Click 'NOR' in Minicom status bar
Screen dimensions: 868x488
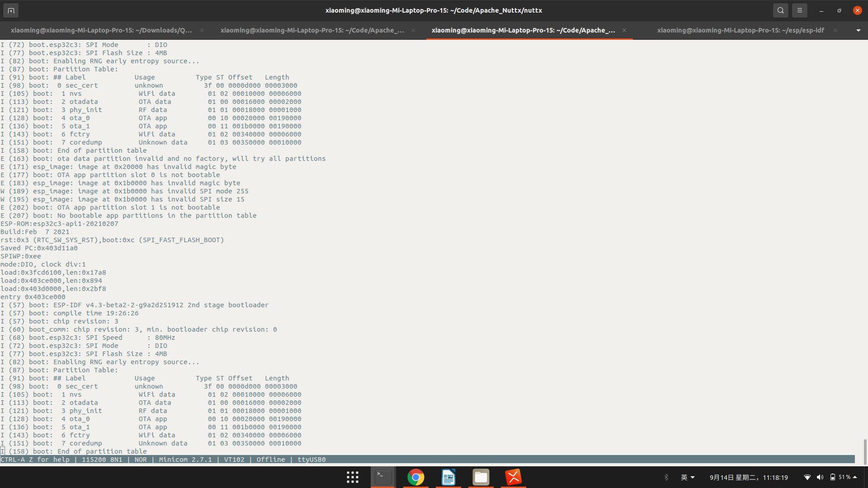coord(141,460)
